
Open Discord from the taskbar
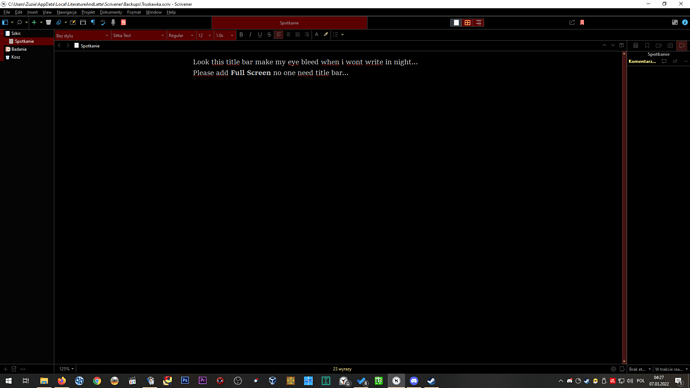pos(414,381)
